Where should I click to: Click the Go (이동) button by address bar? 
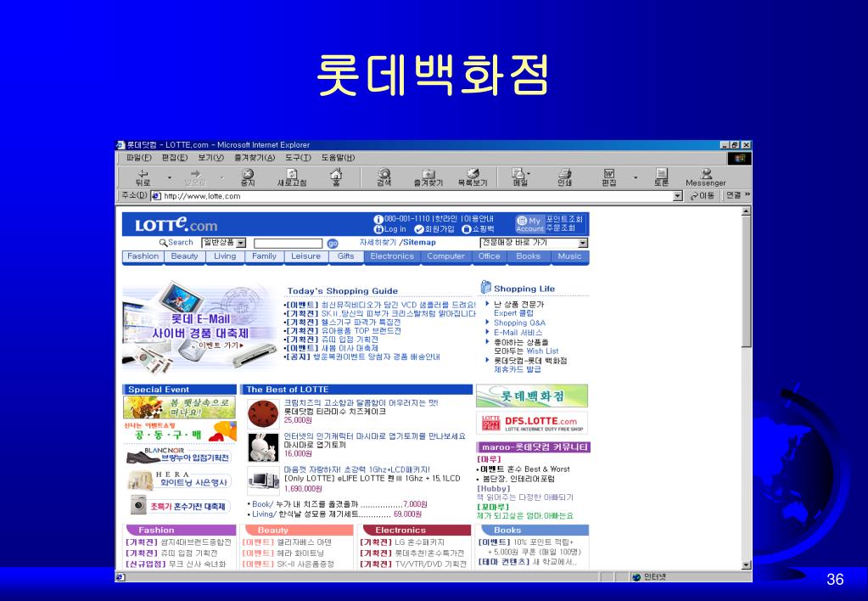coord(703,195)
